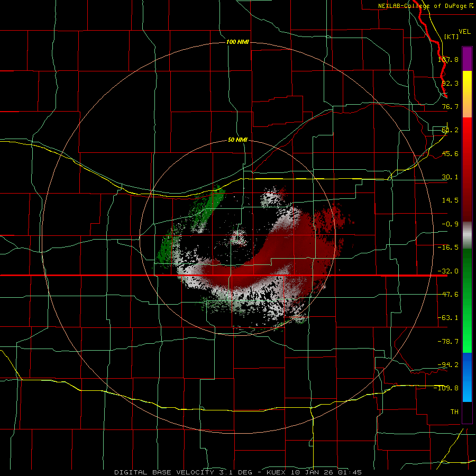Screen dimensions: 476x476
Task: Pick the red segment of the color bar
Action: click(x=467, y=169)
